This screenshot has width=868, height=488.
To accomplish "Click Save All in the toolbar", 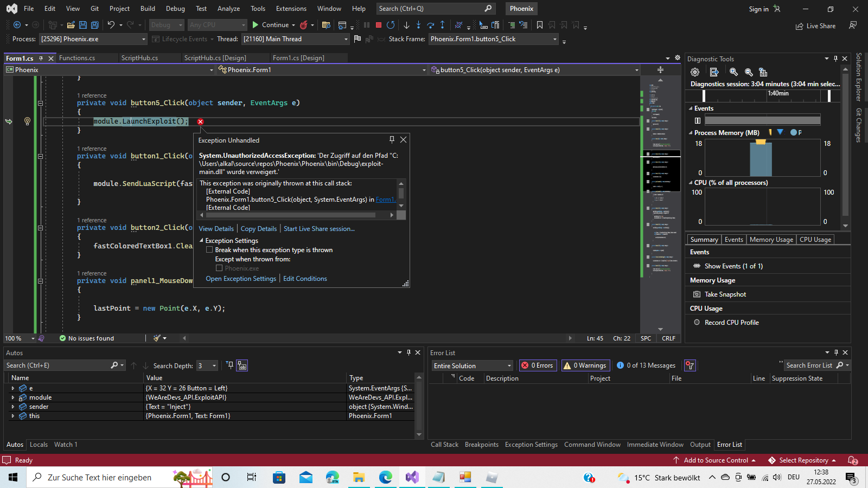I will click(95, 25).
